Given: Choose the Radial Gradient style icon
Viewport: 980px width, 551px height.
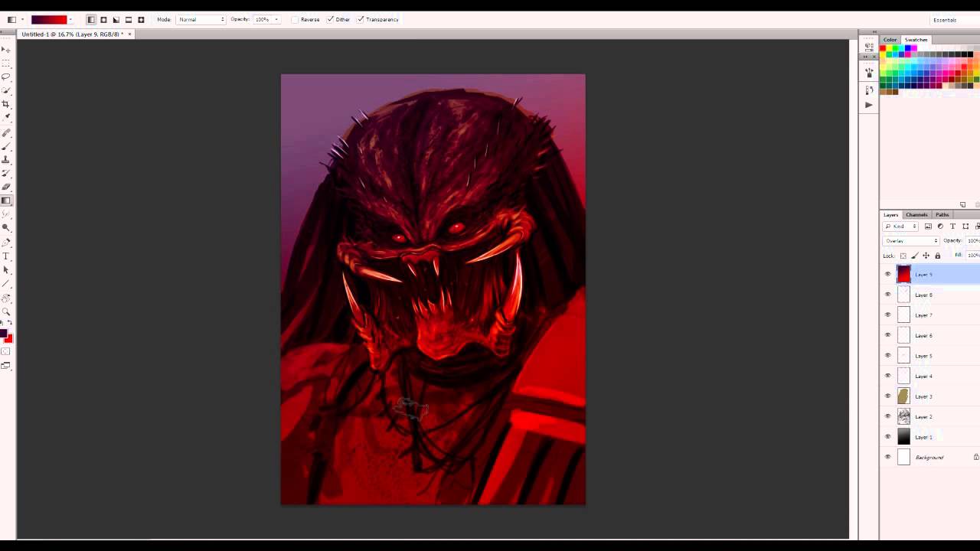Looking at the screenshot, I should coord(103,19).
